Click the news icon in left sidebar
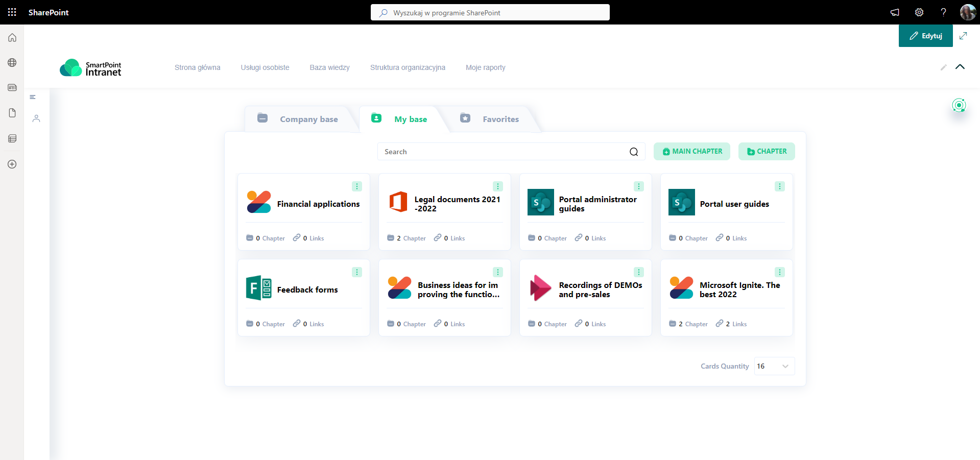 (12, 88)
